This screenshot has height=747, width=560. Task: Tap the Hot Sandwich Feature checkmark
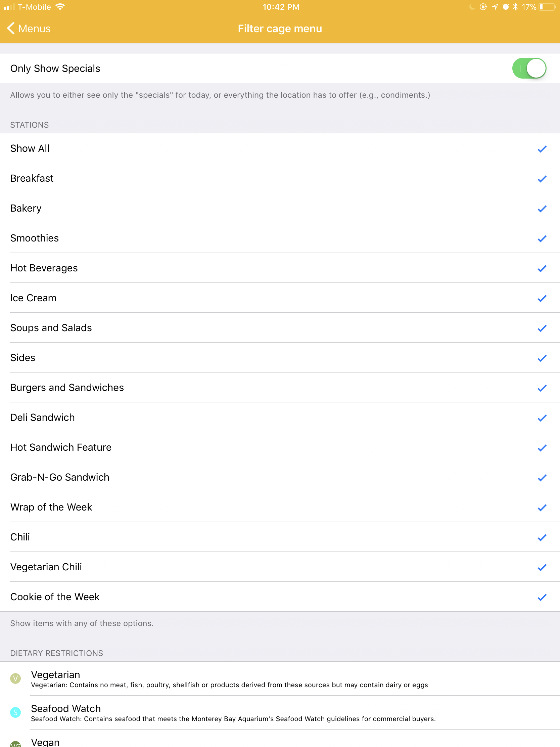[x=542, y=447]
